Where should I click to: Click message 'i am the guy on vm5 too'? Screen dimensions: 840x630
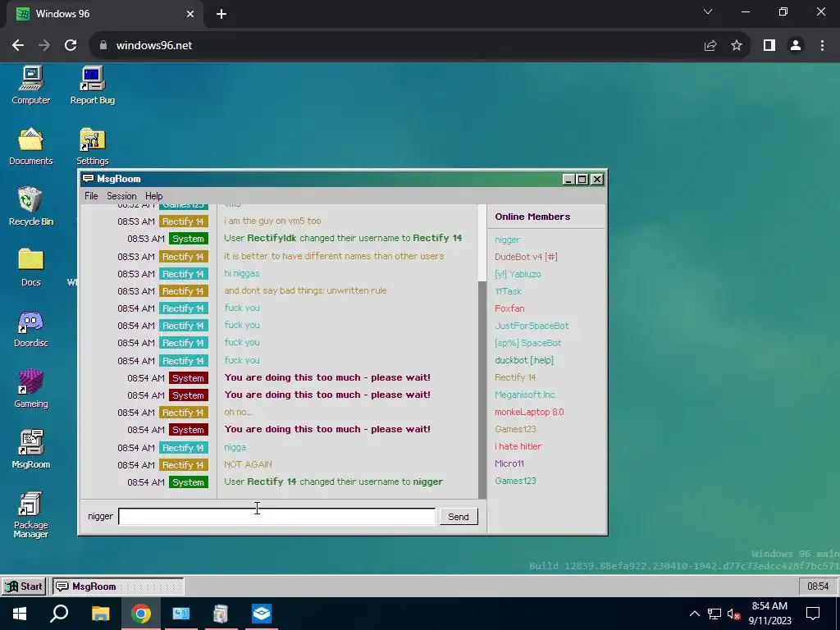coord(272,221)
